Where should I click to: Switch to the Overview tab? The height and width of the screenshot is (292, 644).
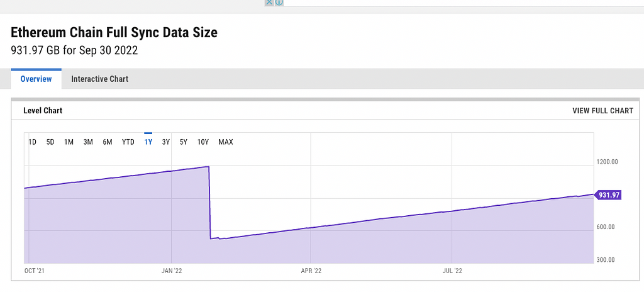(x=36, y=79)
